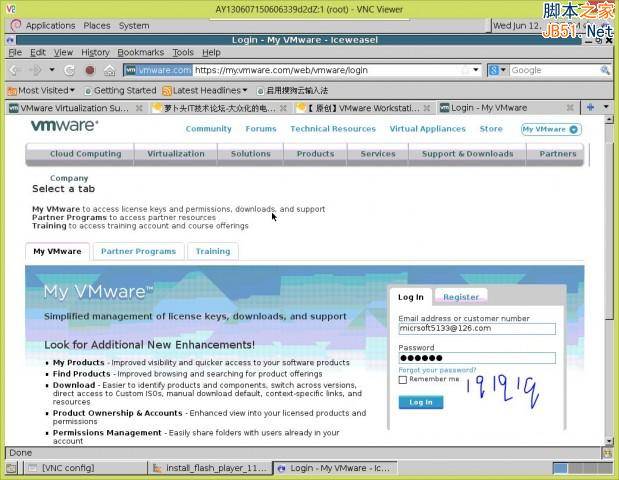Click the Email address input field
The height and width of the screenshot is (480, 619).
pos(476,328)
